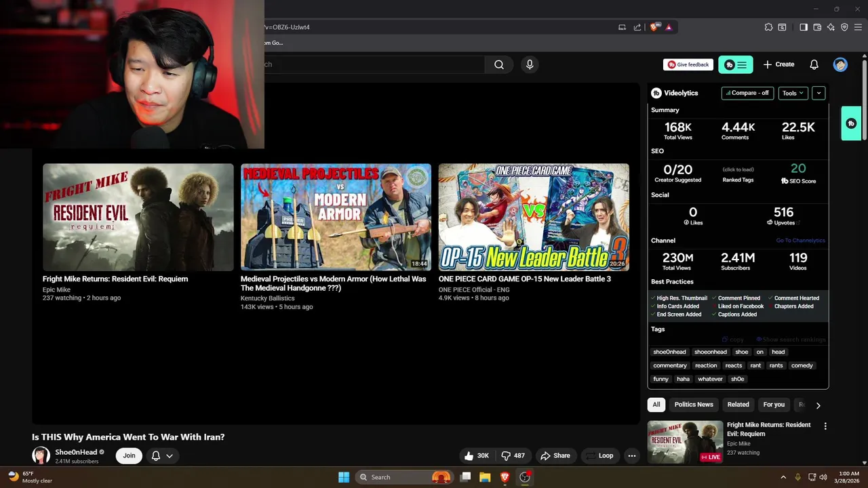Open the YouTube notifications bell

tap(814, 64)
